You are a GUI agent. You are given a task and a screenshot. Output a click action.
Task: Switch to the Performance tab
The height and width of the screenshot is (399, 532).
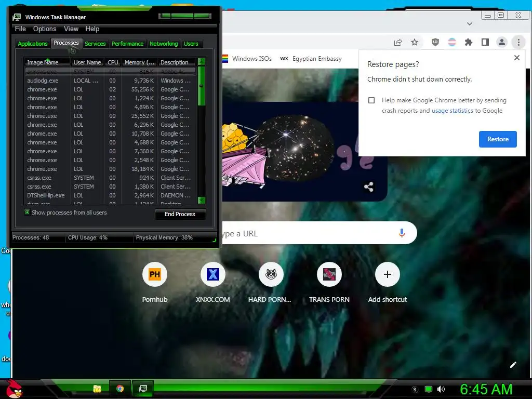tap(128, 44)
